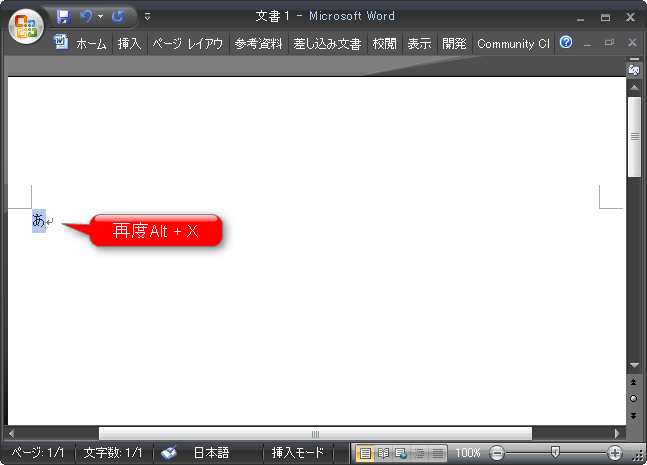The image size is (647, 465).
Task: Switch to Full Screen Reading view
Action: click(x=383, y=453)
